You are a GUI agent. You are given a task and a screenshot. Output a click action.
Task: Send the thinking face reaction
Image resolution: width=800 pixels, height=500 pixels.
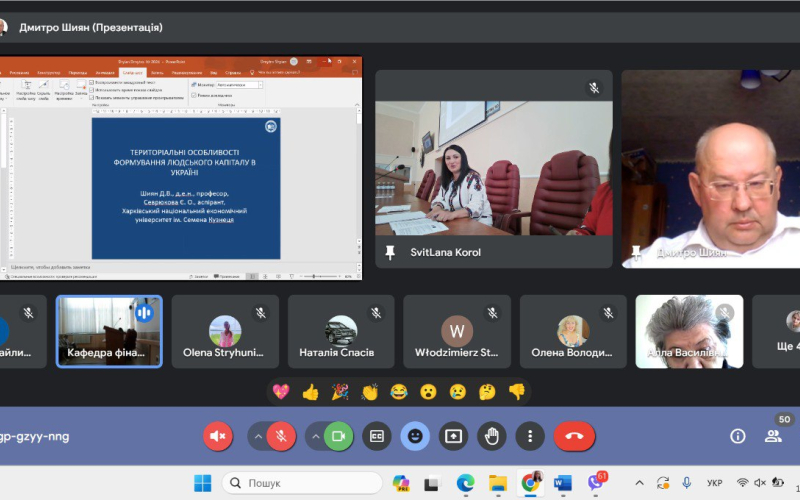tap(487, 392)
